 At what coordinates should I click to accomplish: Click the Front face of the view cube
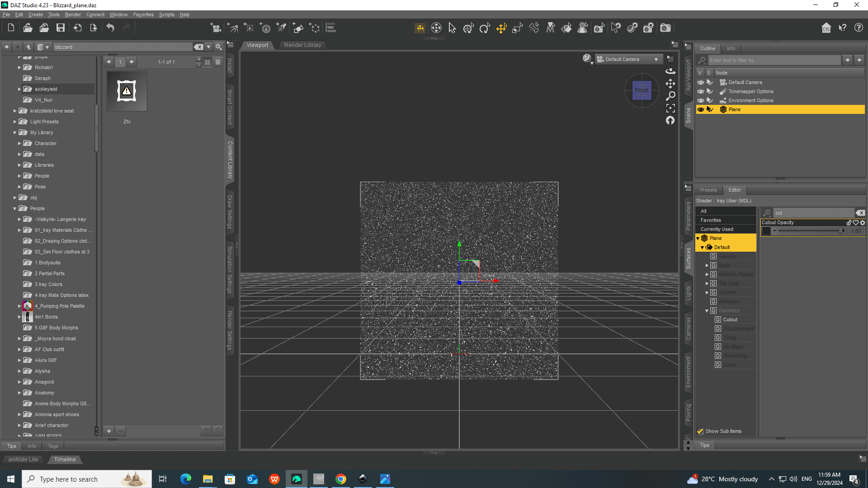642,90
